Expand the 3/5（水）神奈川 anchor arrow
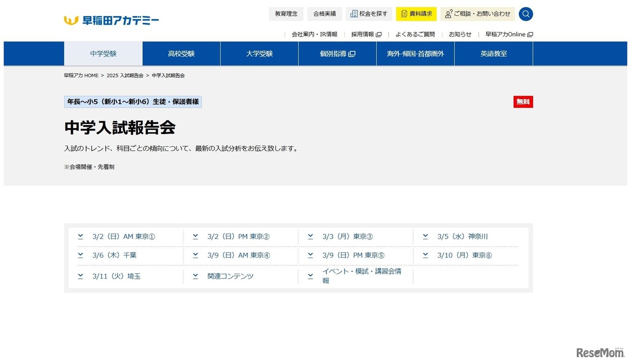 425,236
